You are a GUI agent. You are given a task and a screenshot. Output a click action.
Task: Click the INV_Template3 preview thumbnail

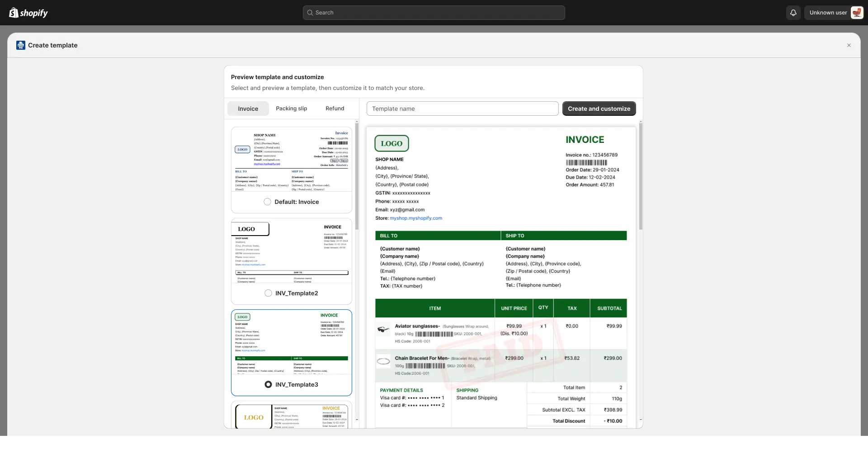tap(292, 342)
